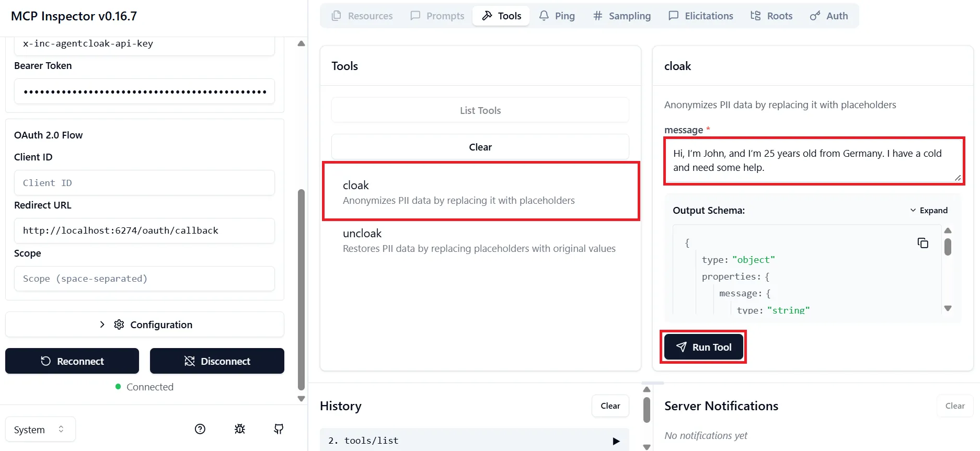Switch to the Elicitations tab
Viewport: 980px width, 451px height.
pyautogui.click(x=701, y=16)
